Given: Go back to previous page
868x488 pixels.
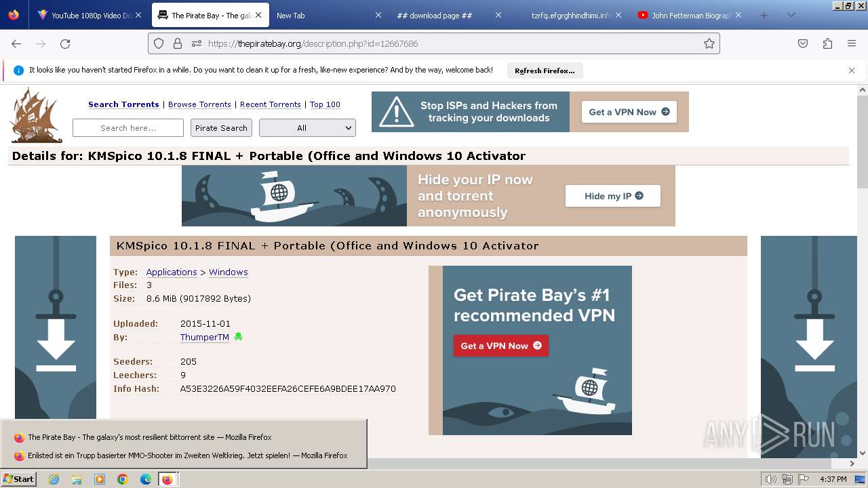Looking at the screenshot, I should coord(16,43).
